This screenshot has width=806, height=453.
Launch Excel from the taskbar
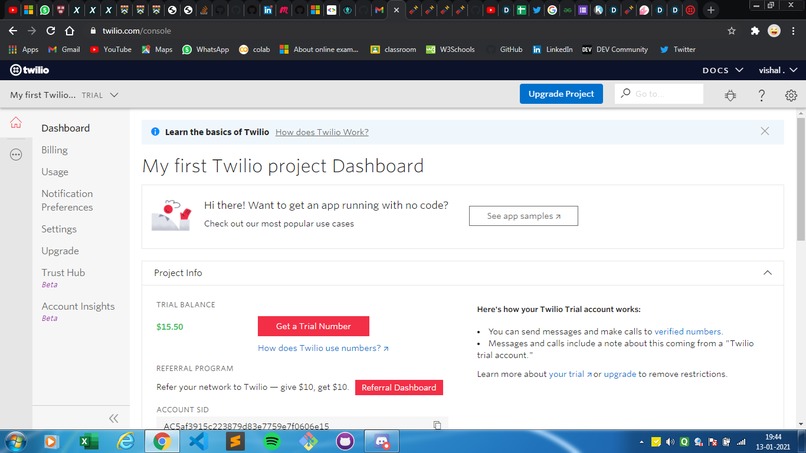[88, 441]
